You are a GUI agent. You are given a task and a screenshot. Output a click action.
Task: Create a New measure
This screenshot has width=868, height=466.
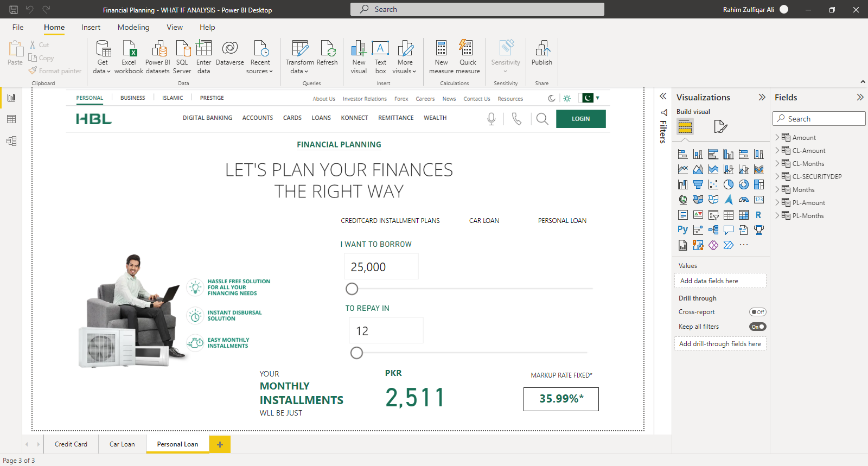[x=441, y=57]
